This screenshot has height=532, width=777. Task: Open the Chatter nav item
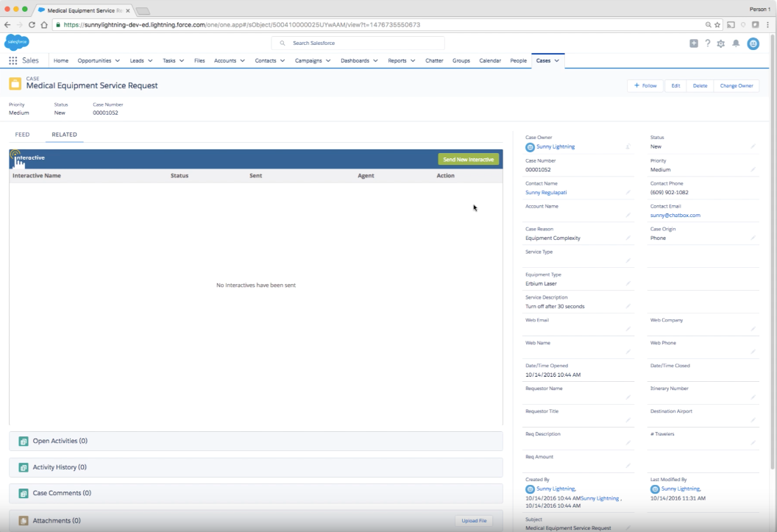(434, 60)
